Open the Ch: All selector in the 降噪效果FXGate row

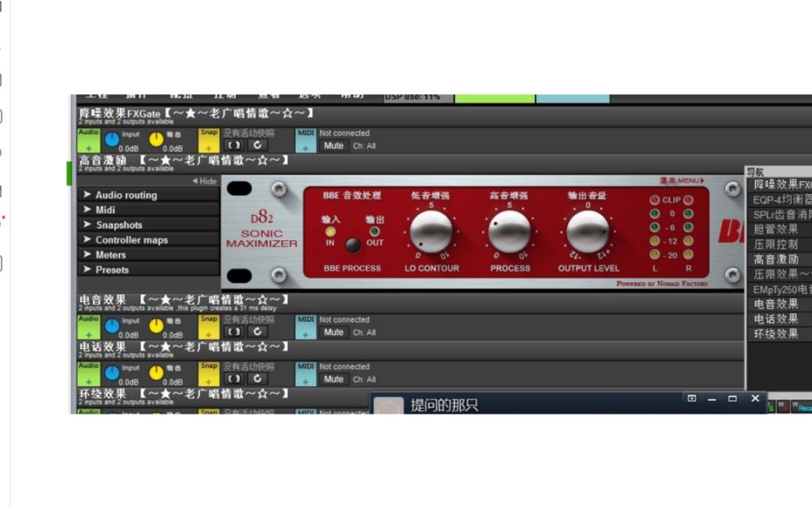(x=364, y=146)
